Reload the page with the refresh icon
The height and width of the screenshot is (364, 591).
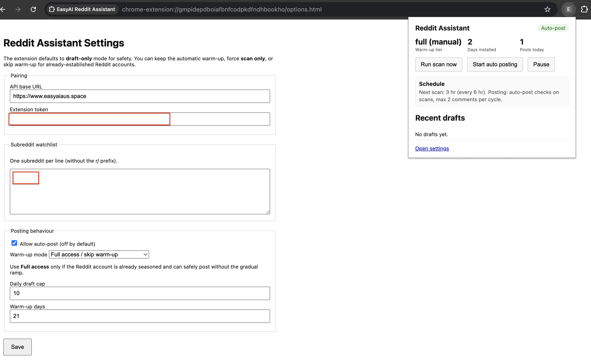(33, 9)
